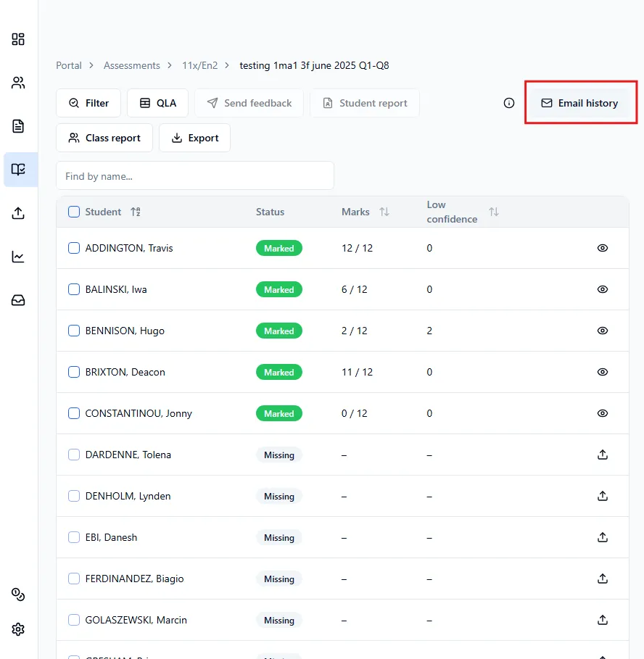Open Class report
The height and width of the screenshot is (659, 644).
pos(104,138)
